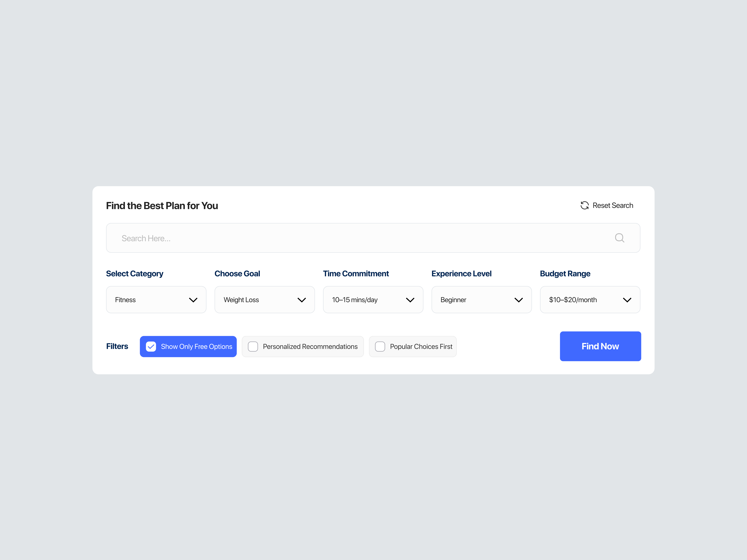Click the chevron on the Budget Range dropdown

click(627, 300)
